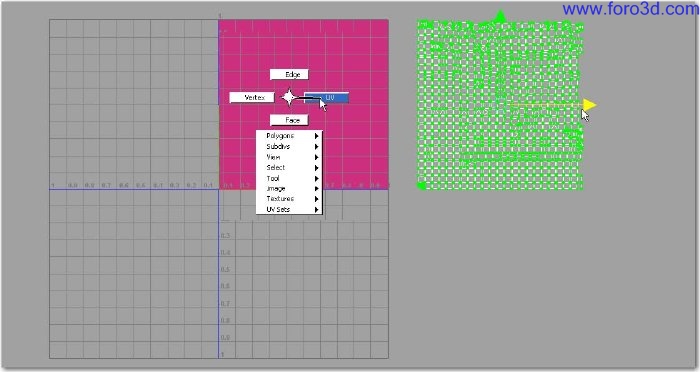The height and width of the screenshot is (372, 700).
Task: Open the View submenu entry
Action: click(x=289, y=157)
